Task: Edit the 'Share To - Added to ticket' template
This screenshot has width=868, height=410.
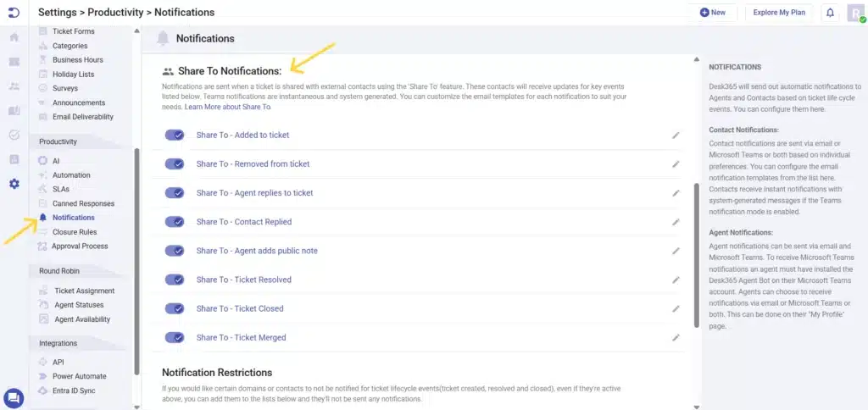Action: (x=676, y=135)
